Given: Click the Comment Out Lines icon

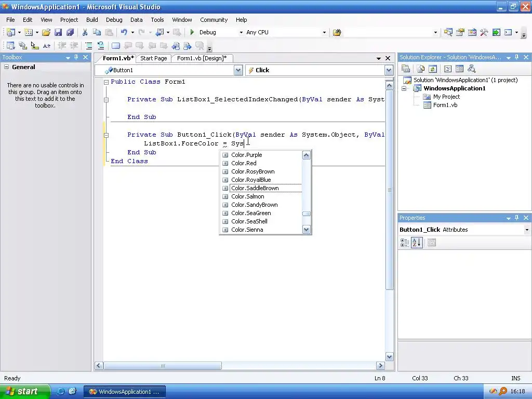Looking at the screenshot, I should [x=88, y=46].
